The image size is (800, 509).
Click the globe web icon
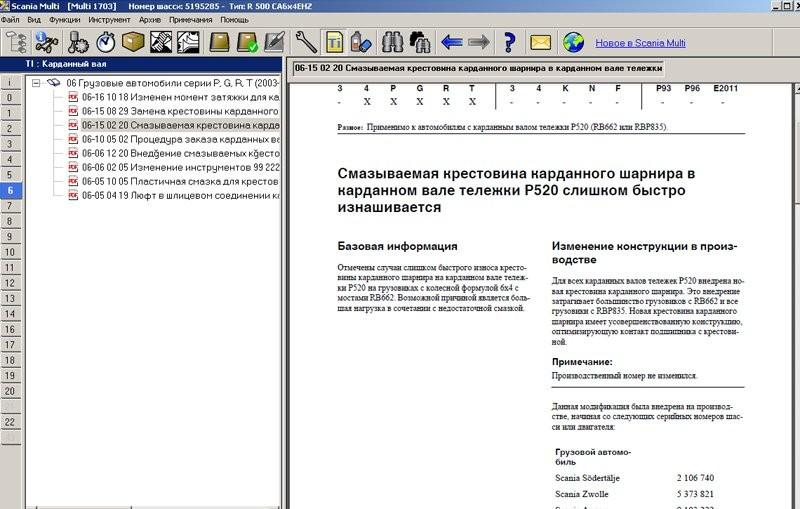point(573,42)
